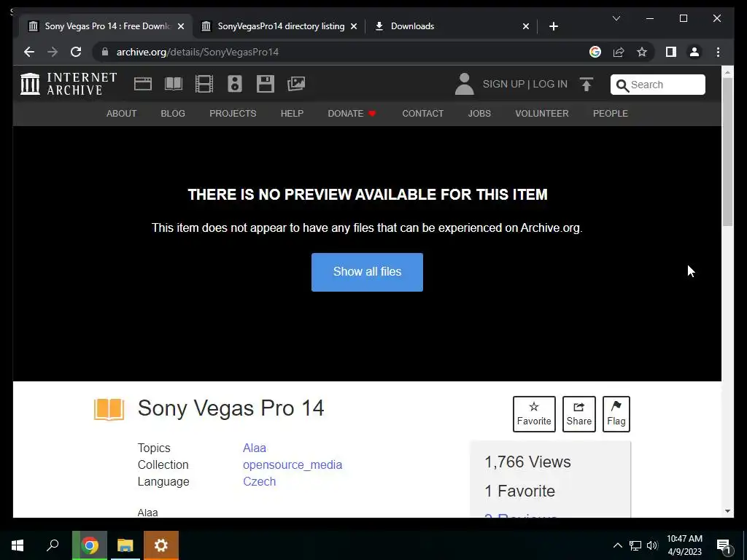Share this page from address bar
This screenshot has width=747, height=560.
click(619, 52)
